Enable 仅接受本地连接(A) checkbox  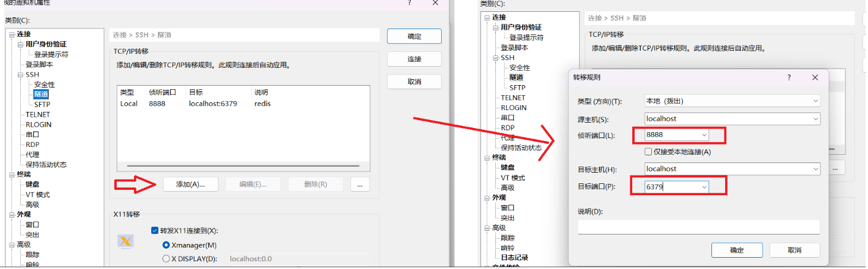pyautogui.click(x=649, y=152)
